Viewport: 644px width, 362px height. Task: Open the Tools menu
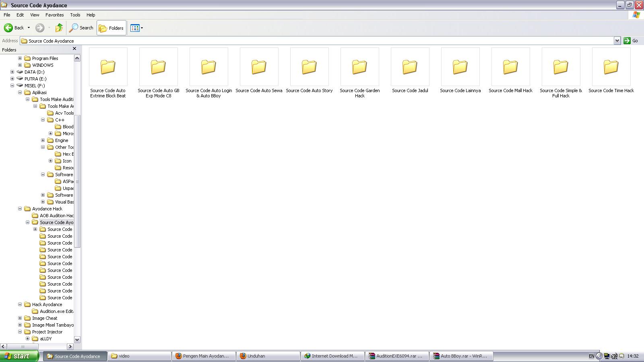coord(75,15)
